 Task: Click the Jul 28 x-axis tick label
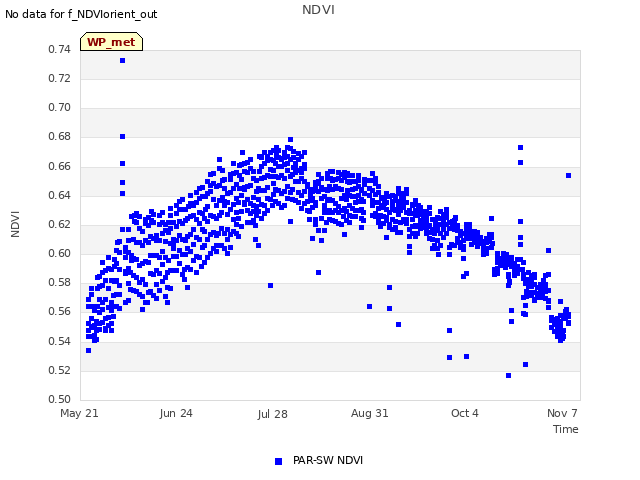(x=272, y=414)
